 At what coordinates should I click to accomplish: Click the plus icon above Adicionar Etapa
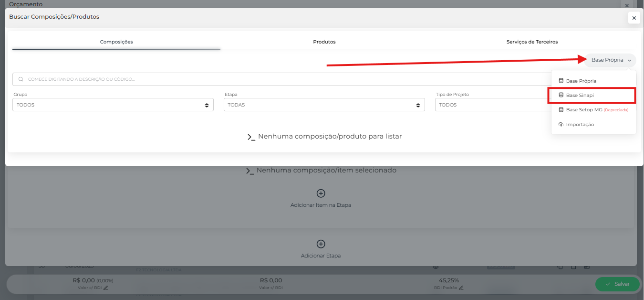321,244
